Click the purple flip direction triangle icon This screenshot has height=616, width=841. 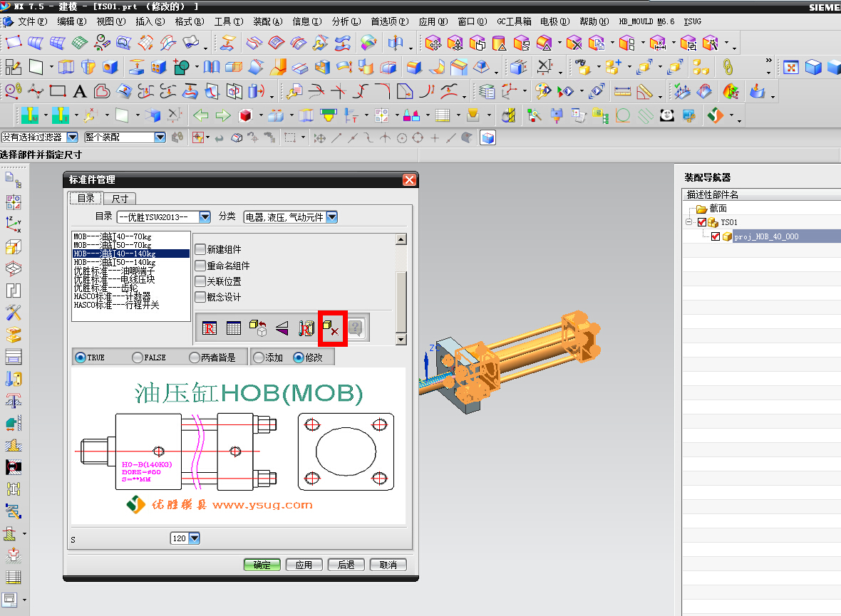282,328
